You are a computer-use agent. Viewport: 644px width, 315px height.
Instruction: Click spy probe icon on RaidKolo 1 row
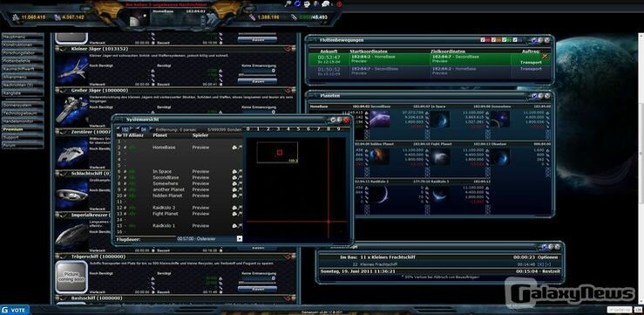tap(234, 226)
